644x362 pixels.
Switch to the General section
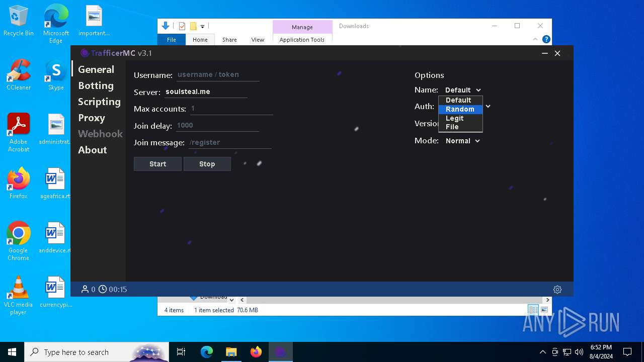96,69
